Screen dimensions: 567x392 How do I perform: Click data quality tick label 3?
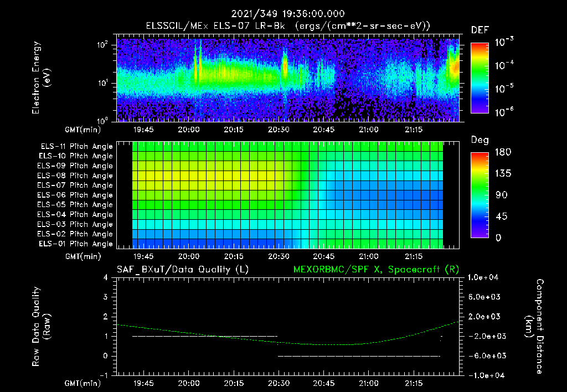coord(106,297)
